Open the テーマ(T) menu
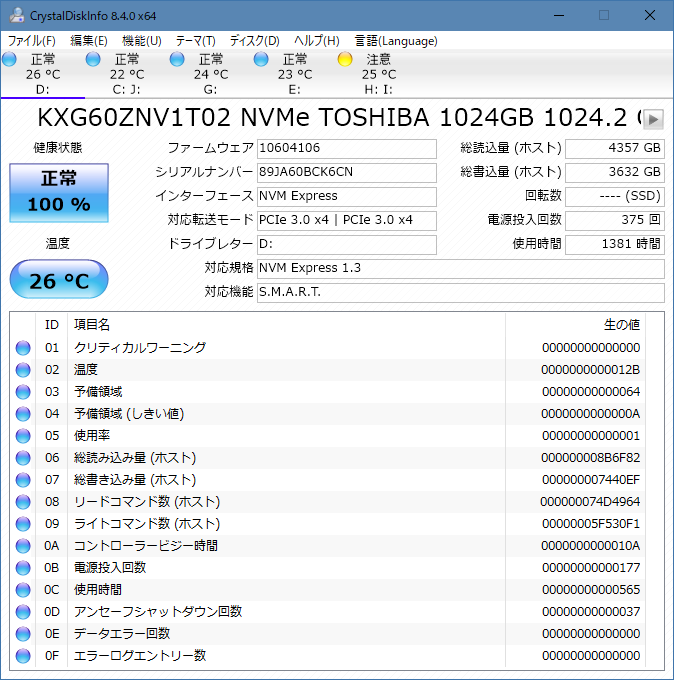The image size is (674, 680). tap(196, 41)
